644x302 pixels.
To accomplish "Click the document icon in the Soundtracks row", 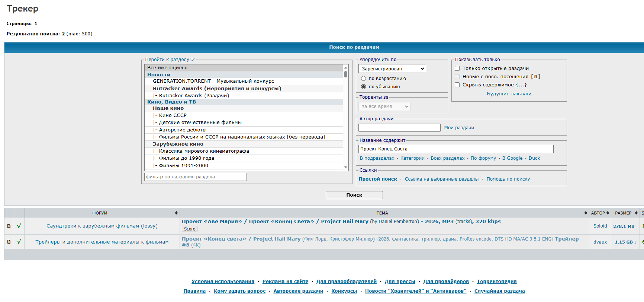I will click(9, 226).
